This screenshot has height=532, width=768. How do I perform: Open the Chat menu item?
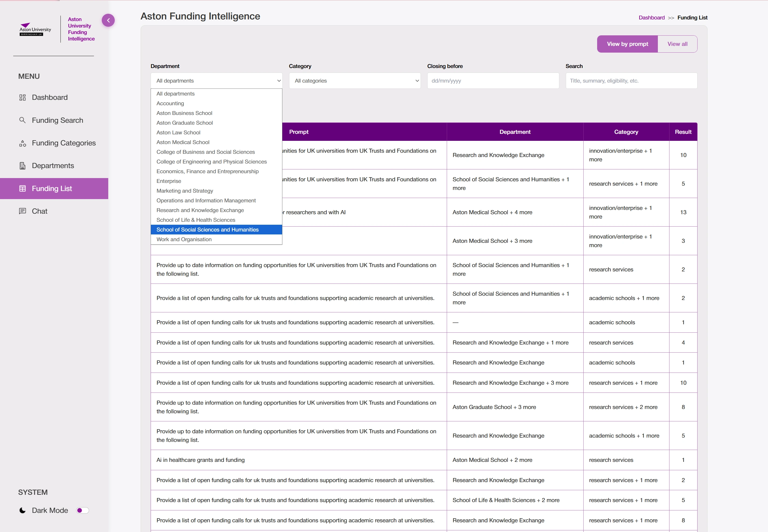(x=39, y=211)
